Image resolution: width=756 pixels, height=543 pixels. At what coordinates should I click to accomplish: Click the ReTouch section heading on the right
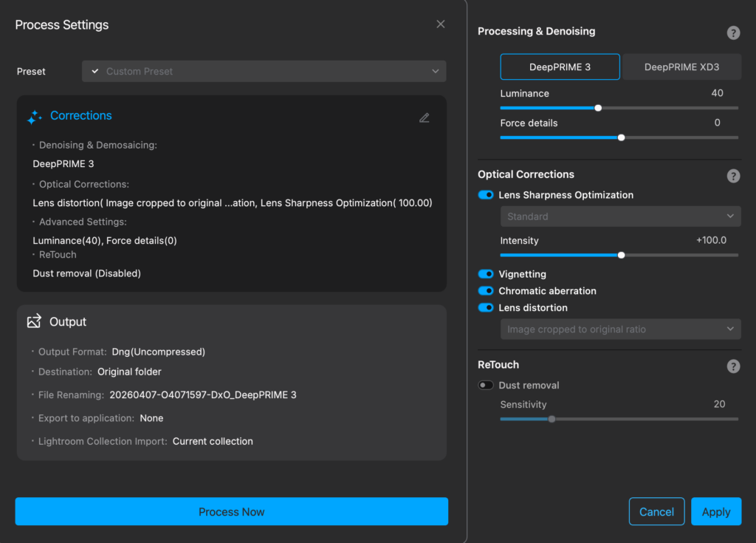(498, 365)
